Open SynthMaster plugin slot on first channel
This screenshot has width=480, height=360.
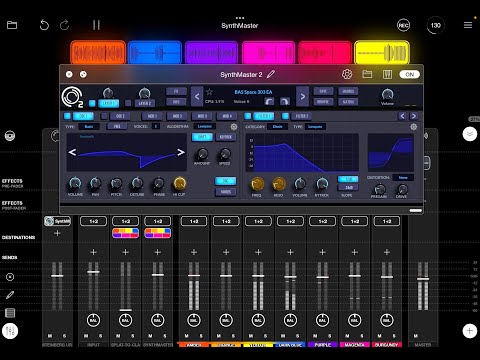coord(57,221)
